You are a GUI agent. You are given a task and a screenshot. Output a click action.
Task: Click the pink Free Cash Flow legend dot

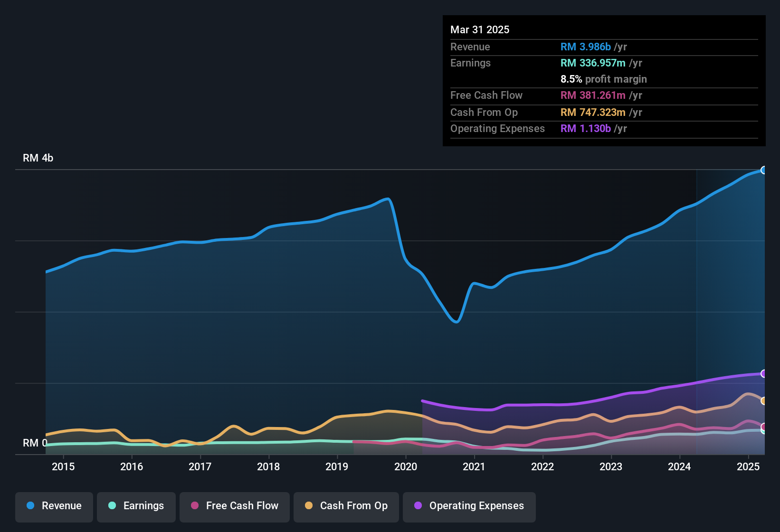point(194,506)
